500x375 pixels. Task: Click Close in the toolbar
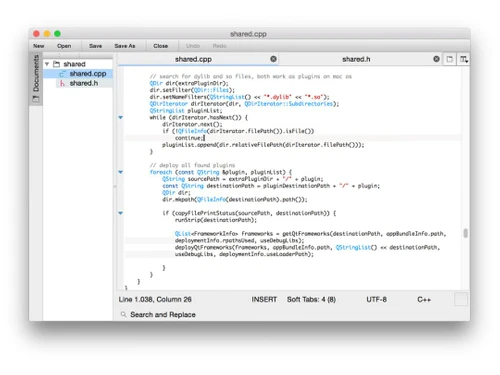coord(160,46)
